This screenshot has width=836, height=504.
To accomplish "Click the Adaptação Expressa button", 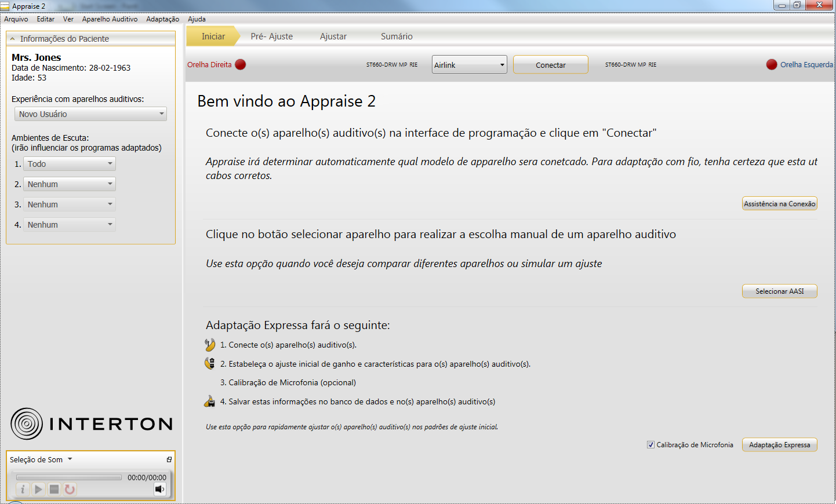I will pos(780,444).
